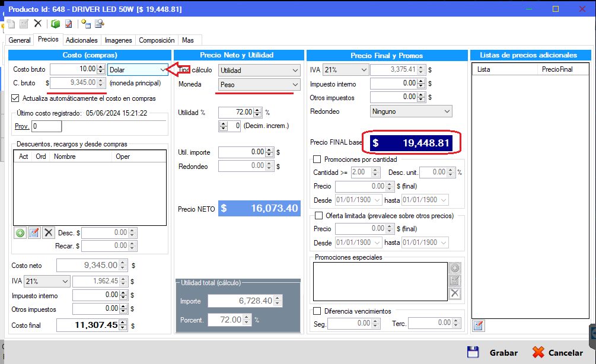Image resolution: width=596 pixels, height=364 pixels.
Task: Click the Cancelar button label
Action: [x=566, y=353]
